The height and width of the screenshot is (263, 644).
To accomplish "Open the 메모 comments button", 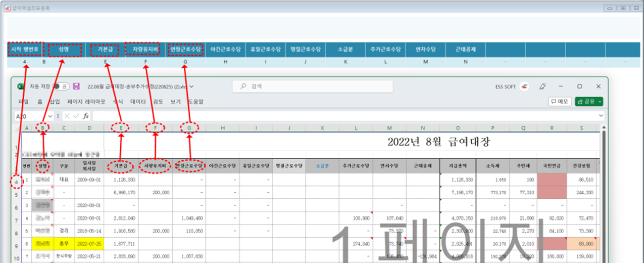I will point(560,102).
